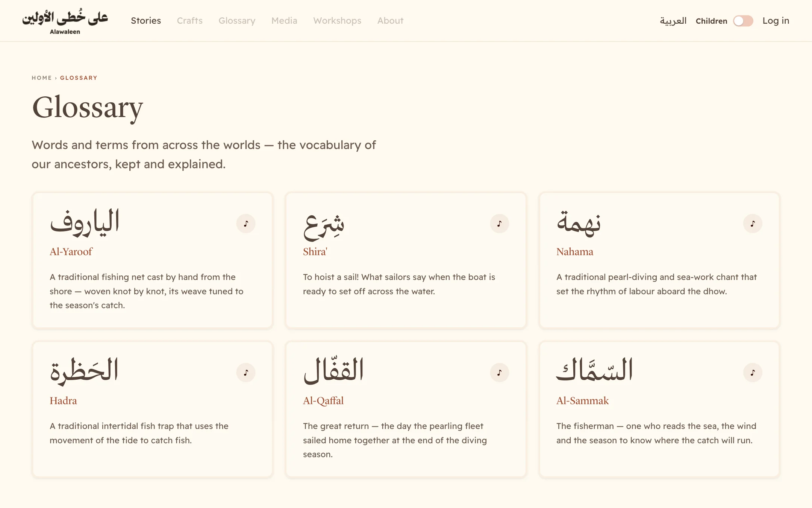The width and height of the screenshot is (812, 508).
Task: Play audio pronunciation for Al-Qaffal
Action: point(499,373)
